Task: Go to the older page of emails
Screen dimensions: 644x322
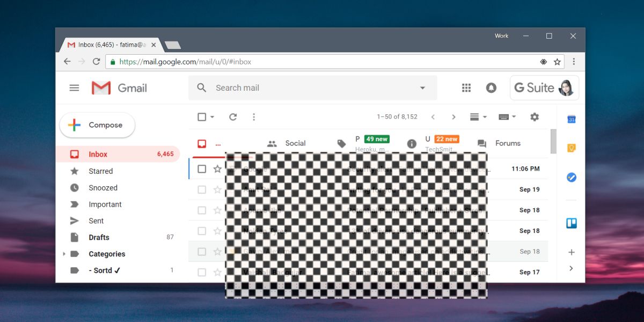Action: [453, 117]
